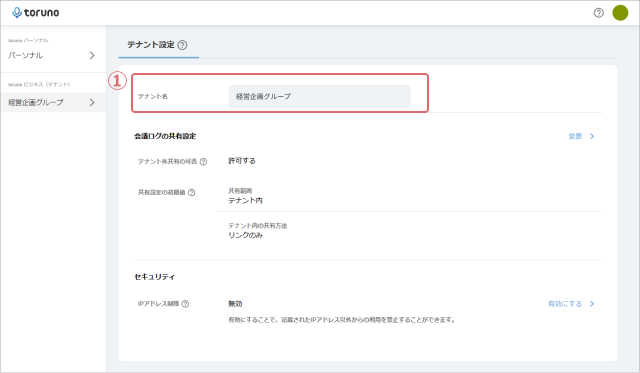640x373 pixels.
Task: Click the セキュリティ section heading
Action: pos(154,277)
